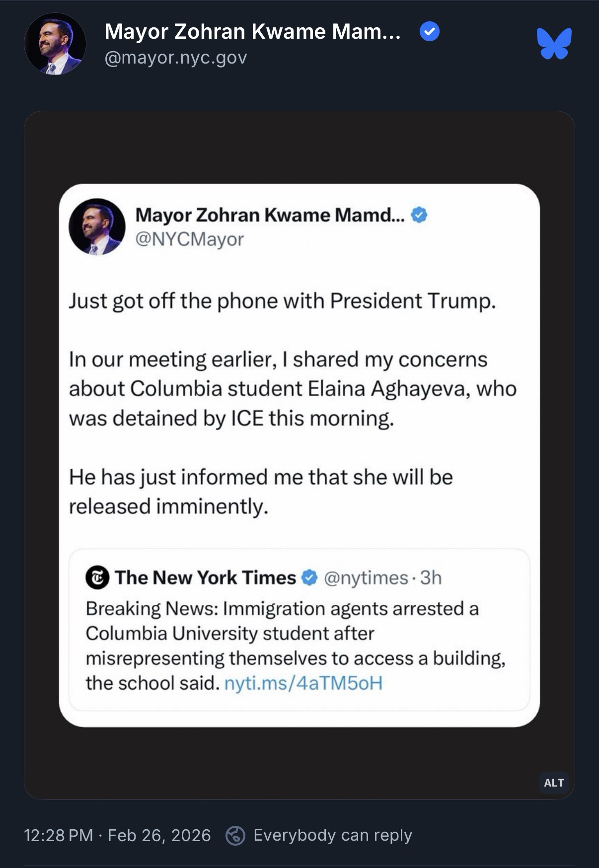Click the @nytimes handle

(x=366, y=578)
